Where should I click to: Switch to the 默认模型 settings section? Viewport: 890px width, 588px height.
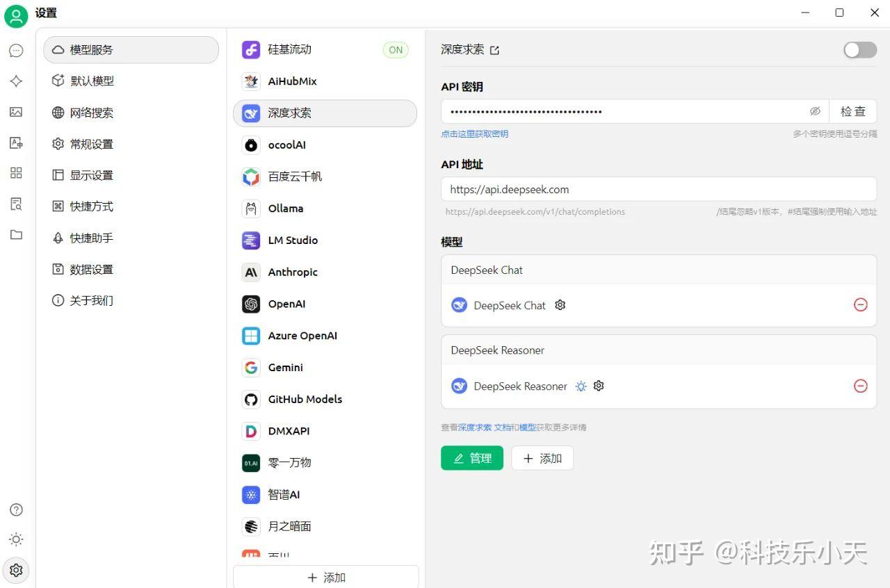[x=90, y=81]
